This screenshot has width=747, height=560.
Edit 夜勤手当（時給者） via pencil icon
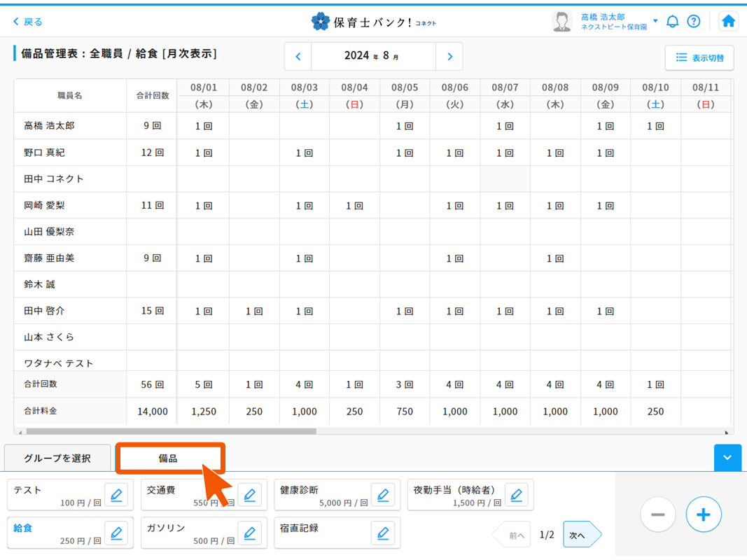[x=516, y=496]
